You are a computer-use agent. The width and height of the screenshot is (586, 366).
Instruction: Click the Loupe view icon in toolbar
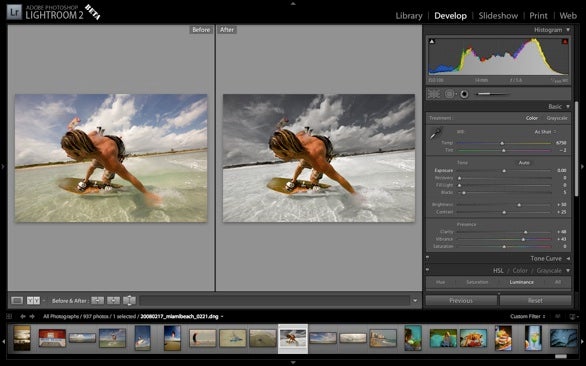[17, 301]
